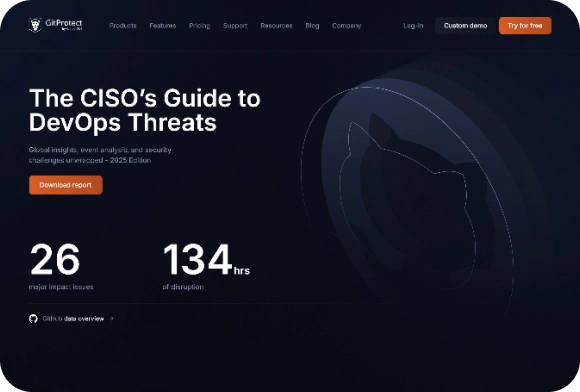Click the Try for free button
The image size is (580, 392).
525,26
